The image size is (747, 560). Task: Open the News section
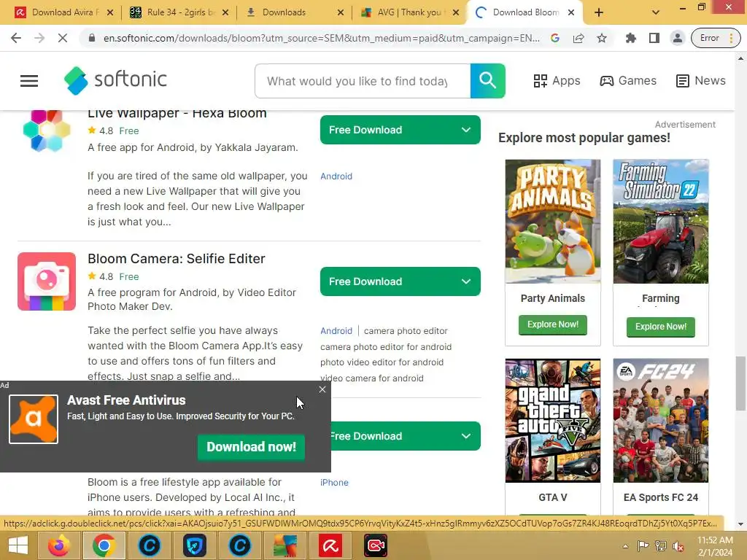701,80
